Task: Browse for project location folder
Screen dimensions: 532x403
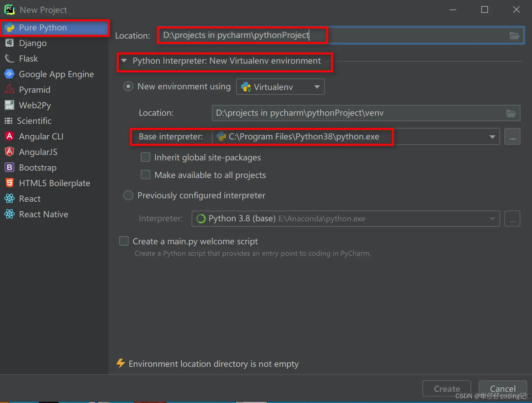Action: tap(514, 35)
